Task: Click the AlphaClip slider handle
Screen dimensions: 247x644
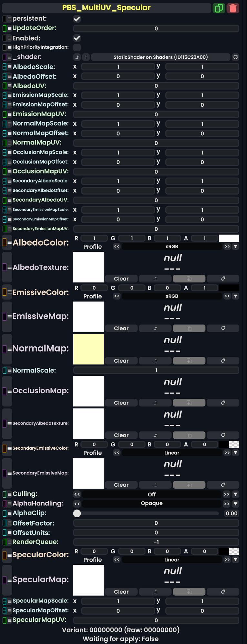Action: [x=77, y=513]
